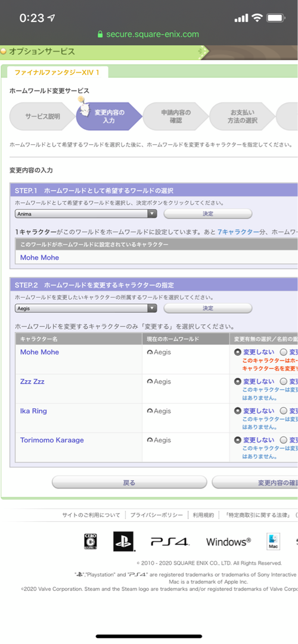Click the Windows logo text
The width and height of the screenshot is (298, 644).
(x=228, y=542)
